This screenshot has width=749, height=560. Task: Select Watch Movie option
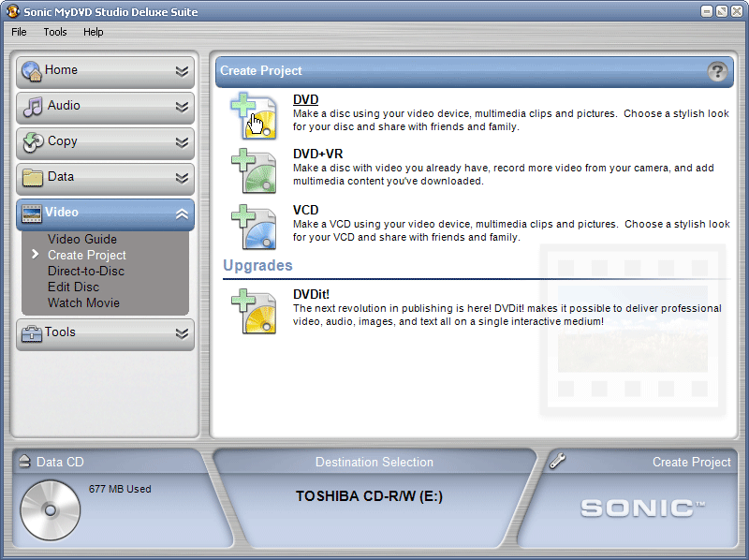[x=83, y=302]
